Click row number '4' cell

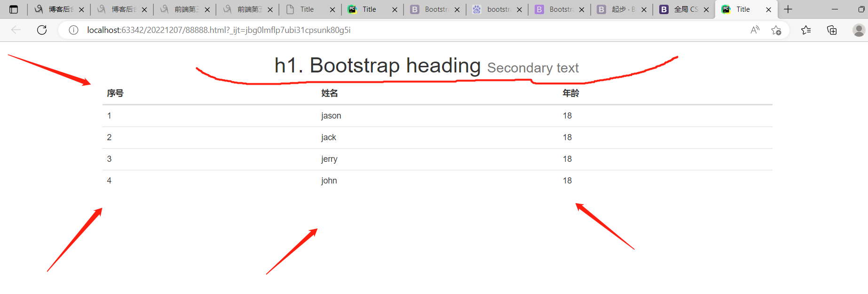tap(109, 181)
